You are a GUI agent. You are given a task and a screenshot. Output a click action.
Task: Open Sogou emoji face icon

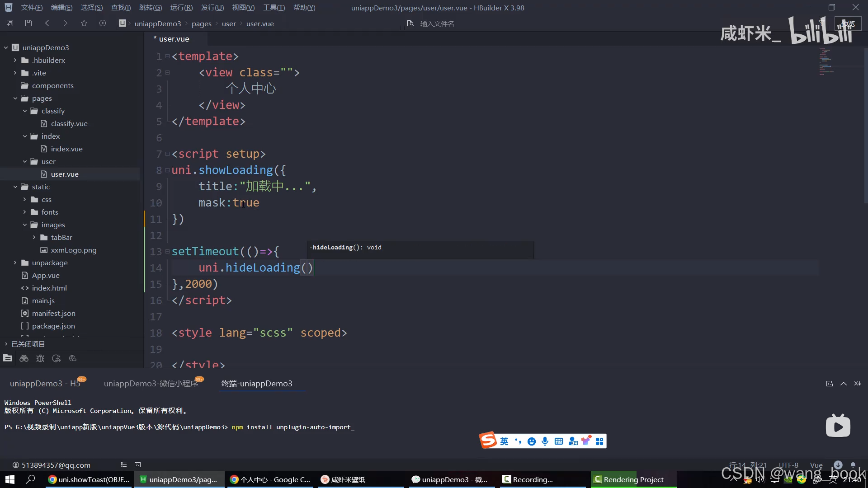click(x=532, y=441)
